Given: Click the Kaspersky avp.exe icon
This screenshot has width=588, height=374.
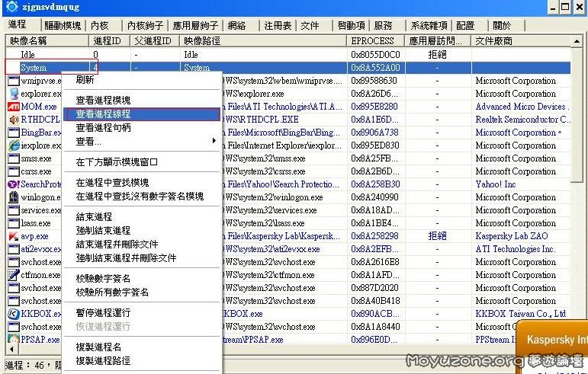Looking at the screenshot, I should 14,236.
